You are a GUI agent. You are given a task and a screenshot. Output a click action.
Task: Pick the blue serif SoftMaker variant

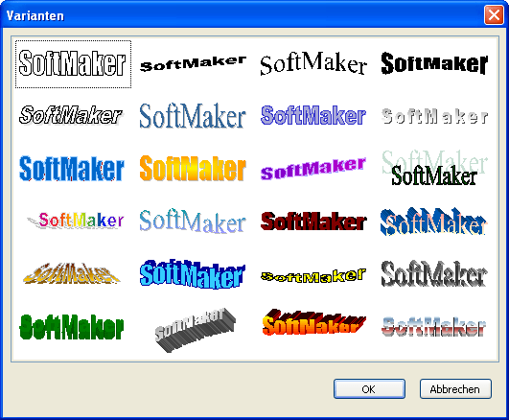(192, 116)
